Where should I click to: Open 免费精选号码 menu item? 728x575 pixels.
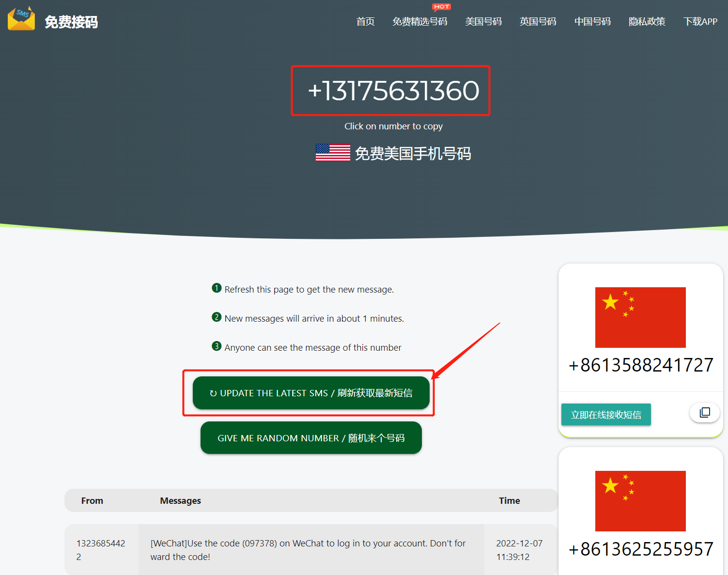click(x=420, y=21)
